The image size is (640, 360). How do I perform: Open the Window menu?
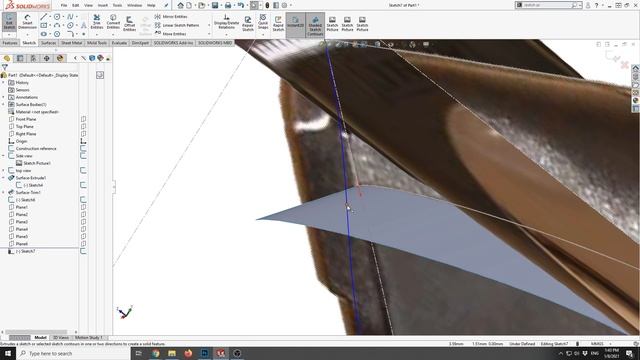click(x=134, y=5)
